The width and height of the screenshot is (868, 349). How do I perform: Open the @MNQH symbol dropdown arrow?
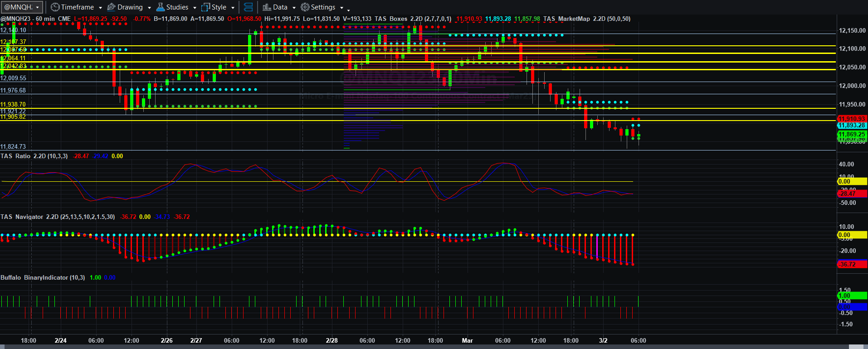coord(37,8)
